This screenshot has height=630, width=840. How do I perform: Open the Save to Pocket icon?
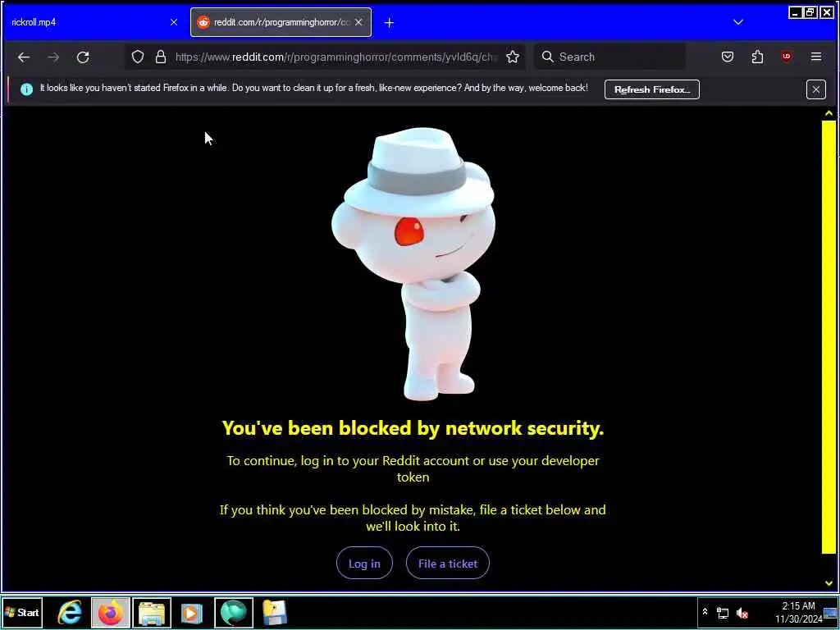coord(728,57)
